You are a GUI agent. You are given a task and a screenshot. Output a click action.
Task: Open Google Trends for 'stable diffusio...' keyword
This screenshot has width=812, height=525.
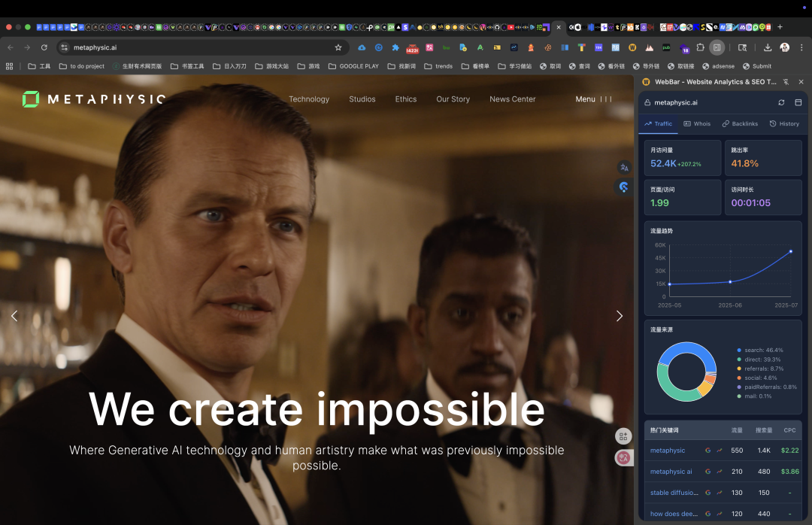click(720, 493)
